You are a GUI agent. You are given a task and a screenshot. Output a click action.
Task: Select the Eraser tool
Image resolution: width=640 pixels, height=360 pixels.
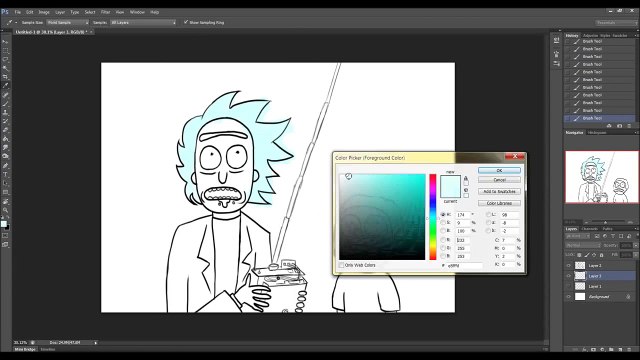(x=5, y=130)
